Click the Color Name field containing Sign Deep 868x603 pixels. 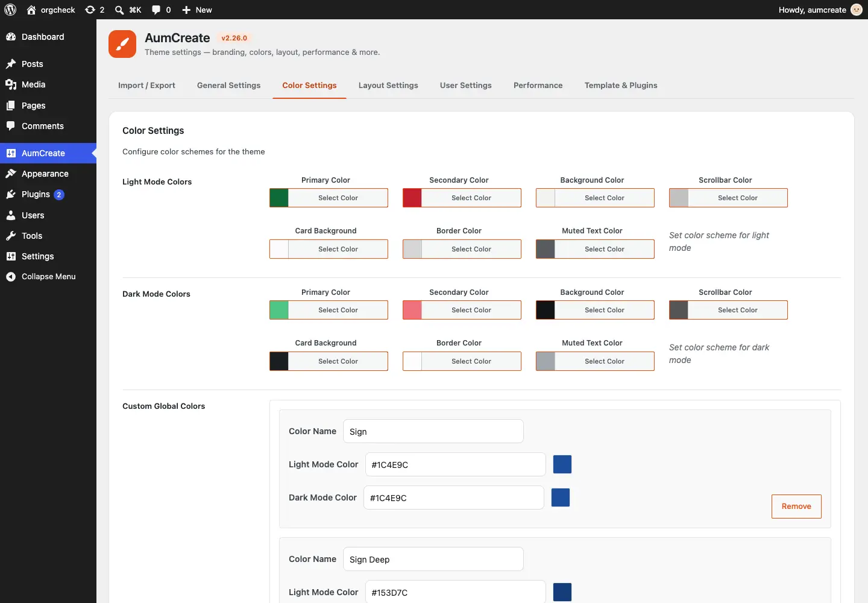[433, 559]
